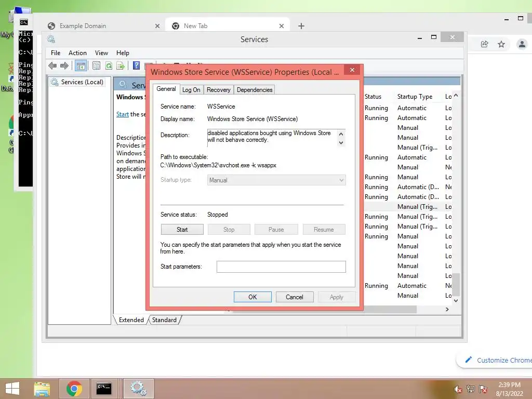532x399 pixels.
Task: Click the Back arrow in Services toolbar
Action: pyautogui.click(x=52, y=65)
